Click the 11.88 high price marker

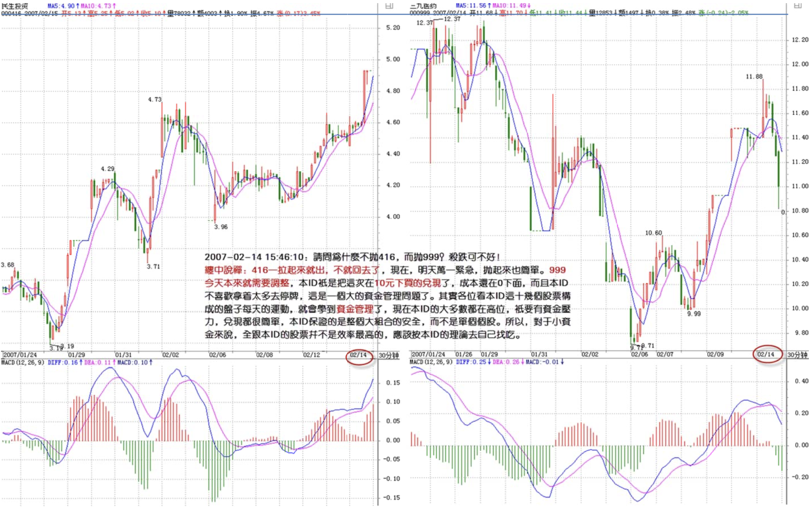pyautogui.click(x=754, y=77)
